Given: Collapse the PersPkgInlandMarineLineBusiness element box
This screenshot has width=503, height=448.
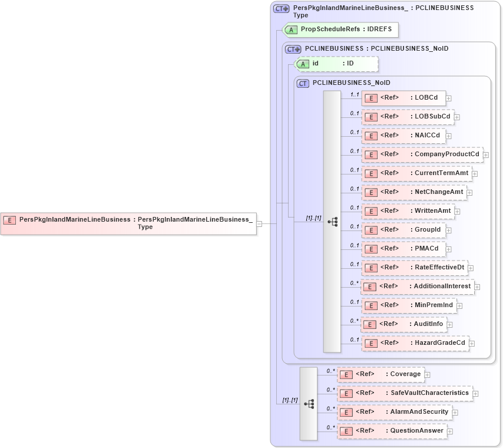Looking at the screenshot, I should (x=259, y=223).
